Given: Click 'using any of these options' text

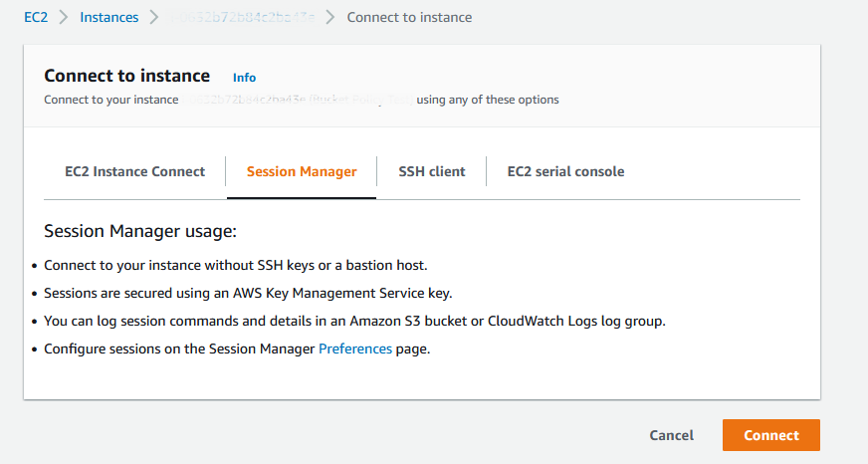Looking at the screenshot, I should [488, 100].
